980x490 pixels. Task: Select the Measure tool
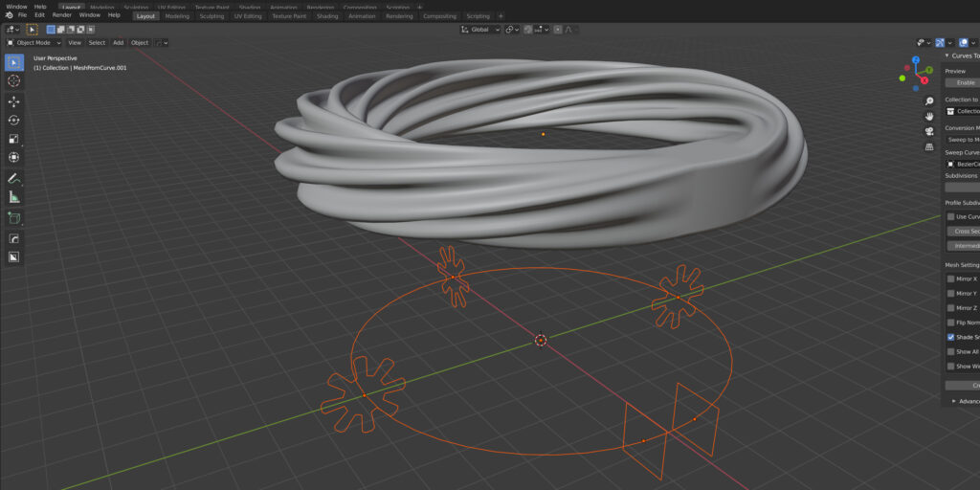coord(13,197)
